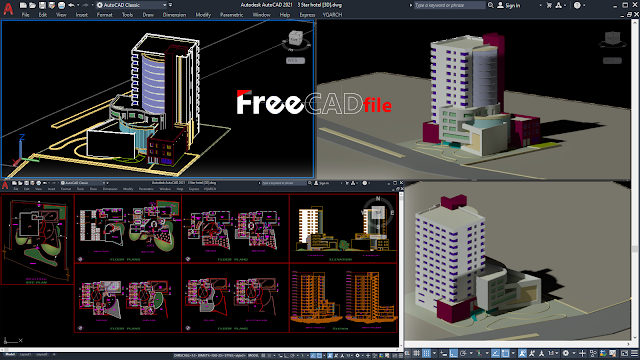Open the Parametric menu
The height and width of the screenshot is (360, 640).
coord(231,15)
